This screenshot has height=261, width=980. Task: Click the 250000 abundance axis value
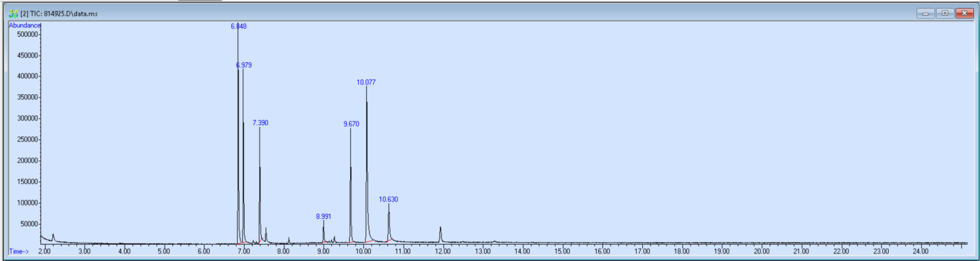(x=27, y=139)
